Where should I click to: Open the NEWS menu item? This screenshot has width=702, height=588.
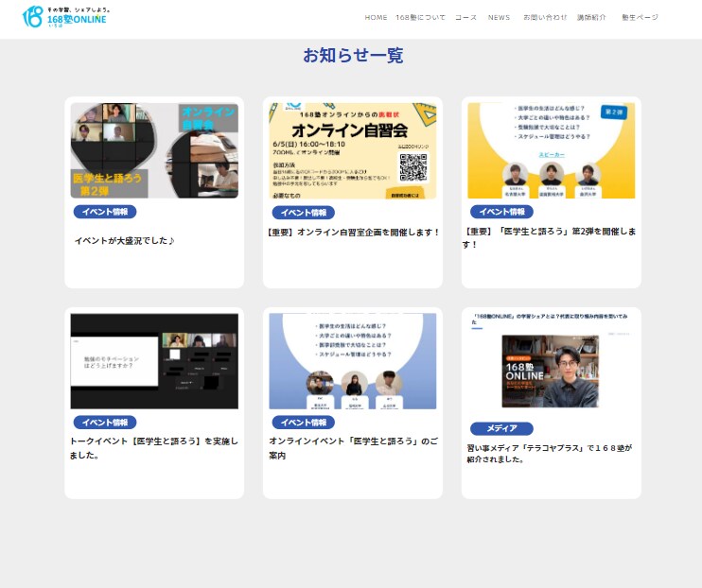499,17
